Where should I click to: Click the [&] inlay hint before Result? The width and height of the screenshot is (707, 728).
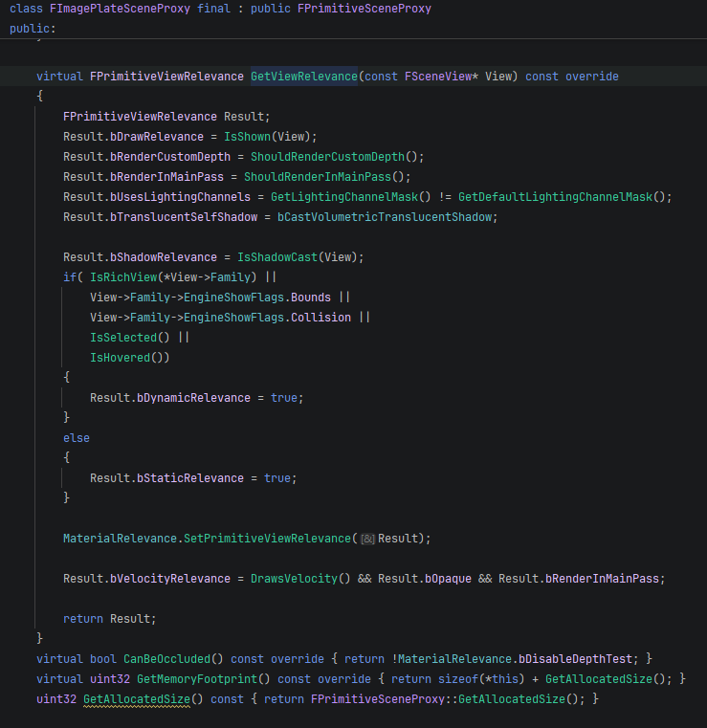367,539
